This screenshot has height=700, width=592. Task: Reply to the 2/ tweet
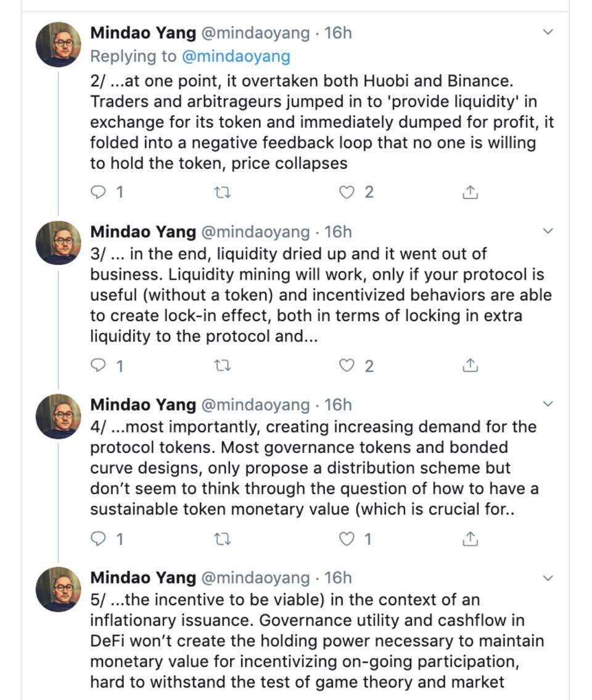tap(98, 192)
